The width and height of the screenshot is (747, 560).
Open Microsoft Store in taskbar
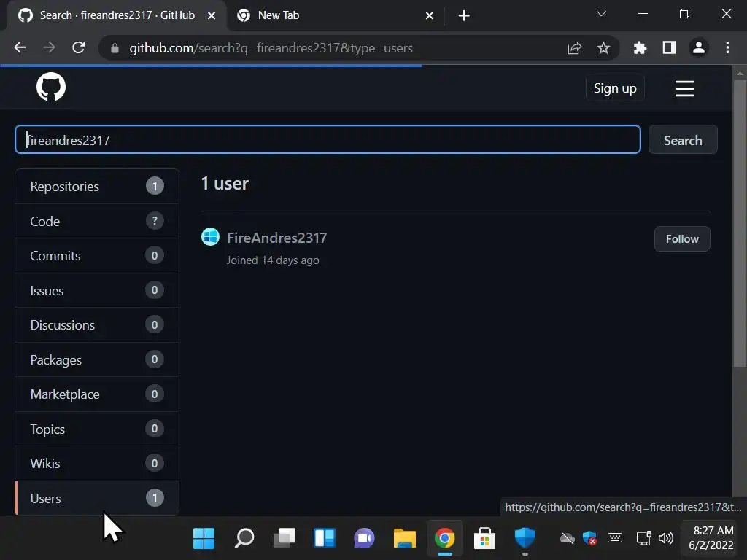click(x=484, y=539)
